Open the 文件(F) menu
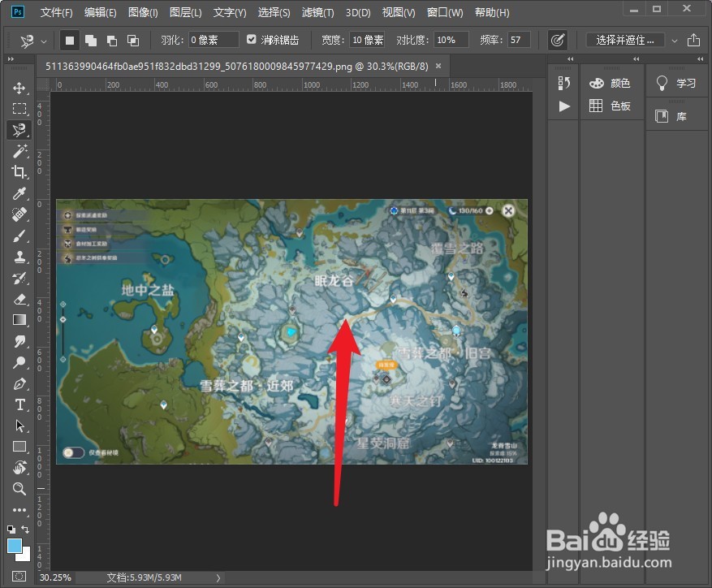712x588 pixels. pyautogui.click(x=56, y=12)
